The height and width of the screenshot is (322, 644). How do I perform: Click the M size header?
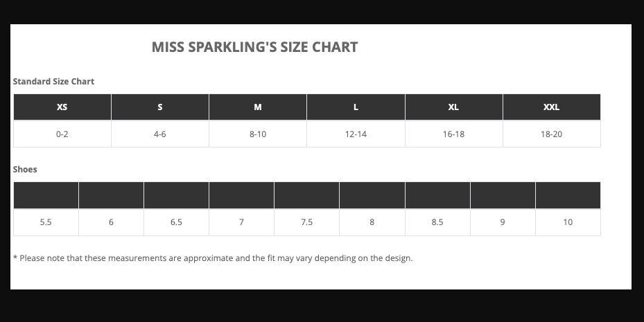coord(257,107)
